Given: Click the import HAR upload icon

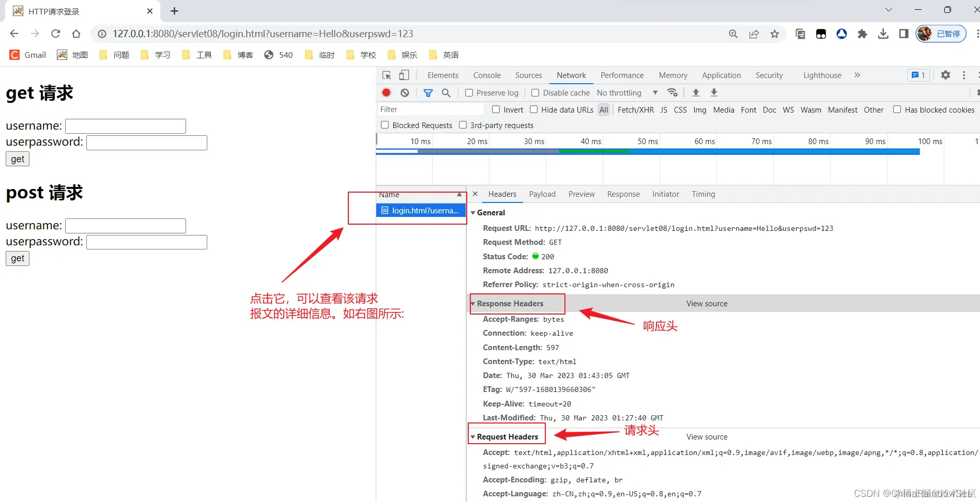Looking at the screenshot, I should click(696, 92).
